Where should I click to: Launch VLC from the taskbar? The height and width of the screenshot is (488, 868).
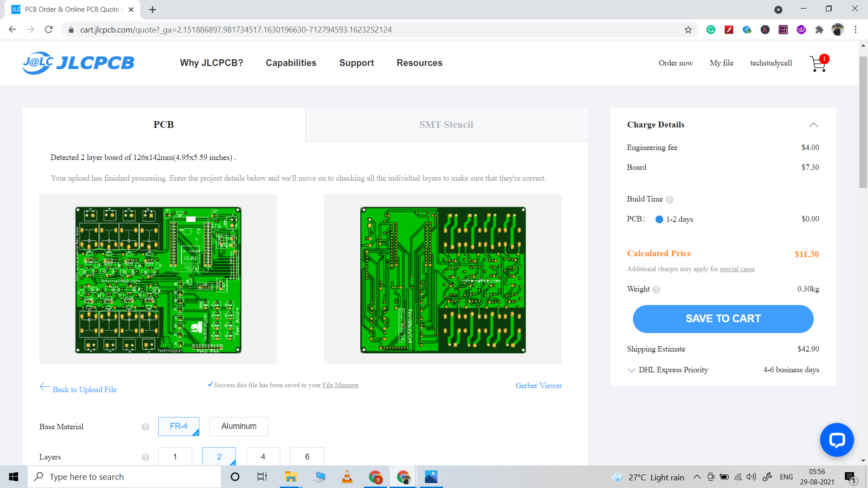(347, 477)
